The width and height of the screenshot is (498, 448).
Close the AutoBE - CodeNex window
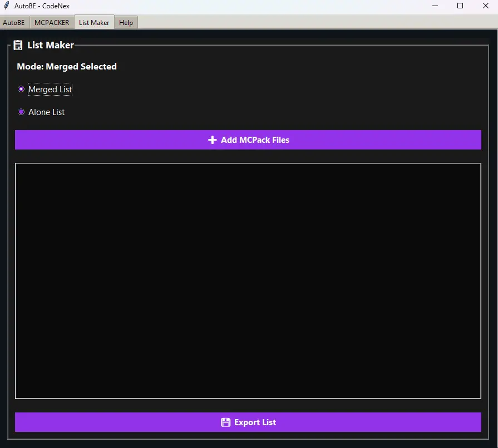point(485,6)
